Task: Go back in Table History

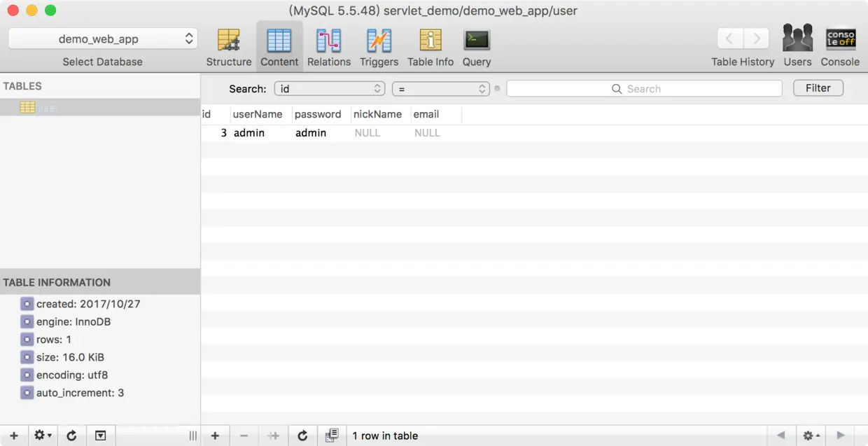Action: (730, 39)
